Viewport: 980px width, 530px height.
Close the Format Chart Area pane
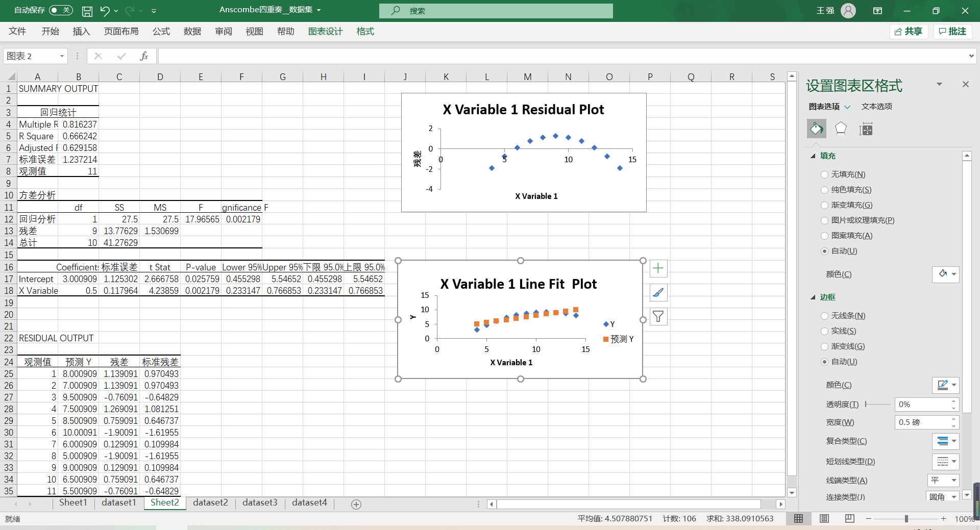(x=965, y=84)
